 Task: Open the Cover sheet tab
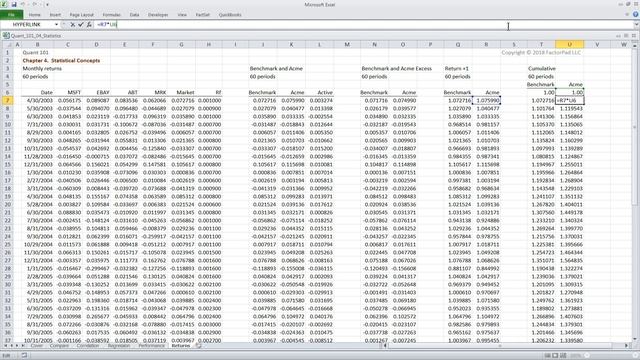(37, 346)
